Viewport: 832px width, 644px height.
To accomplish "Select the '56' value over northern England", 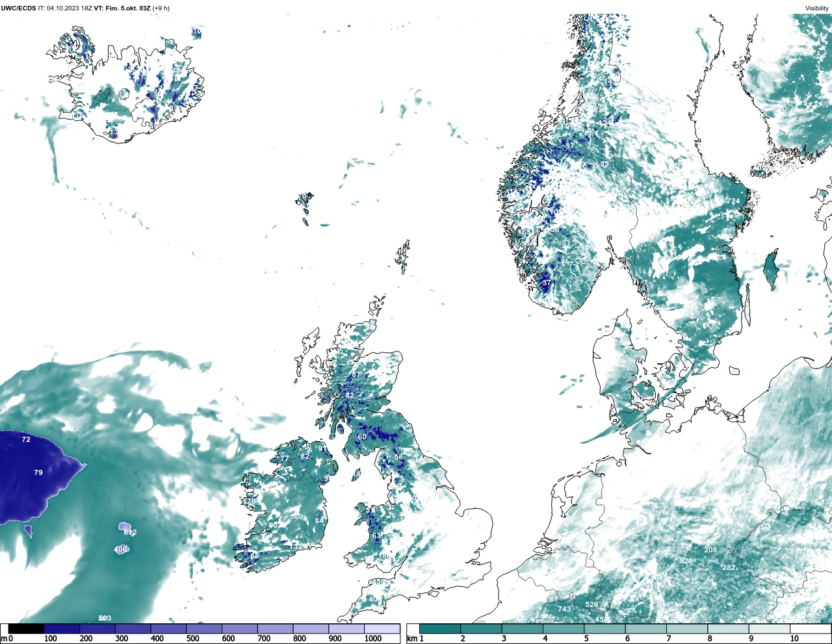I will pyautogui.click(x=398, y=457).
